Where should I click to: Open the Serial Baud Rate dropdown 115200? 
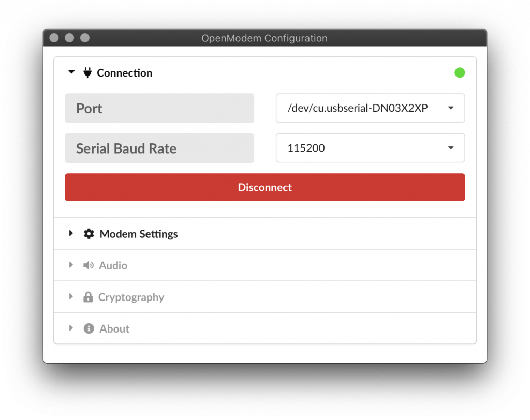(371, 148)
